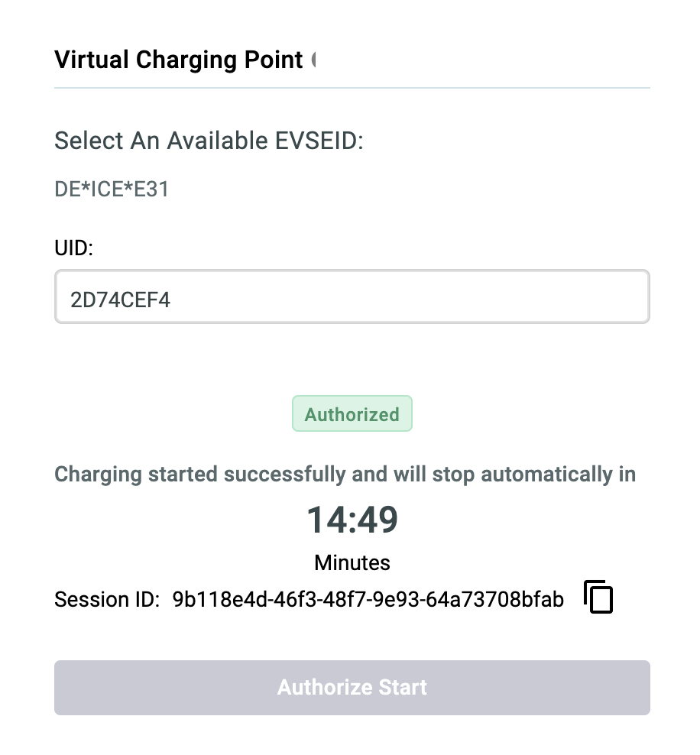The height and width of the screenshot is (755, 700).
Task: Copy the Session ID with the copy icon
Action: [x=598, y=597]
